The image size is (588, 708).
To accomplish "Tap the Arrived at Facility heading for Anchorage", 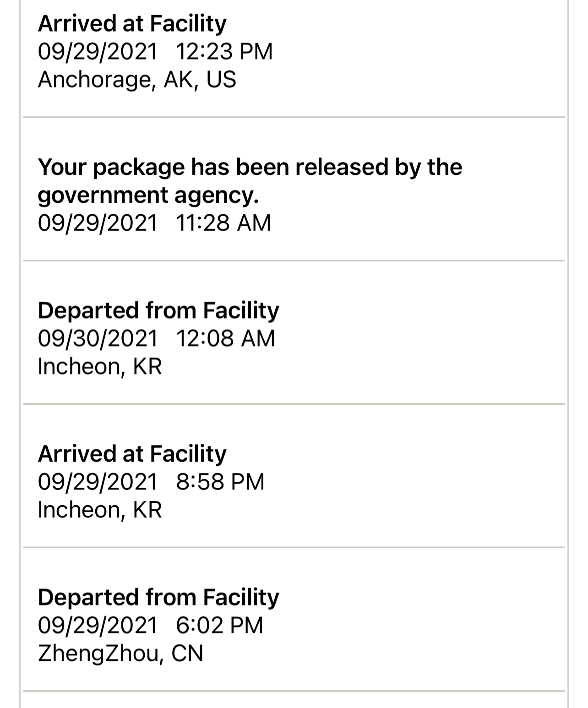I will 132,23.
